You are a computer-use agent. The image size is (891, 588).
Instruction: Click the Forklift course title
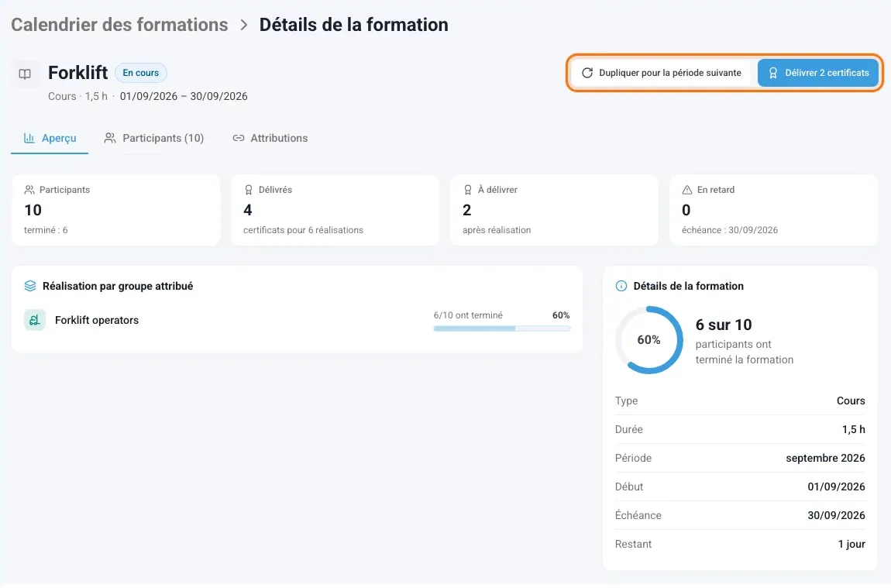pos(77,73)
